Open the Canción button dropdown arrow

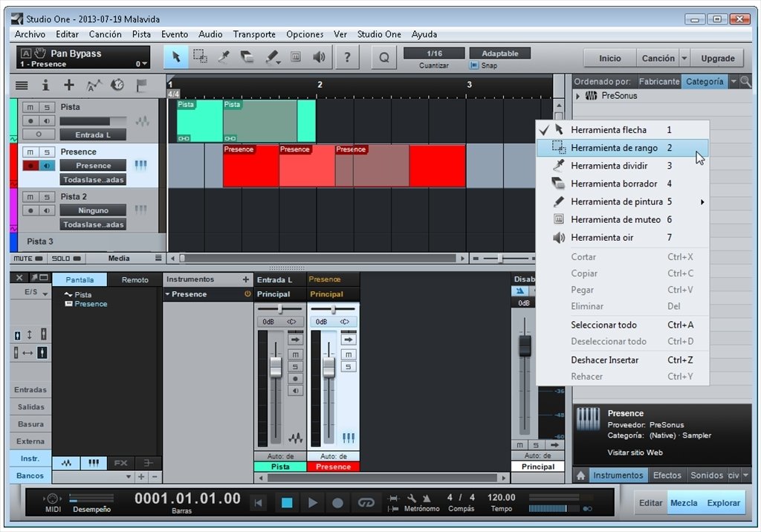[x=684, y=58]
